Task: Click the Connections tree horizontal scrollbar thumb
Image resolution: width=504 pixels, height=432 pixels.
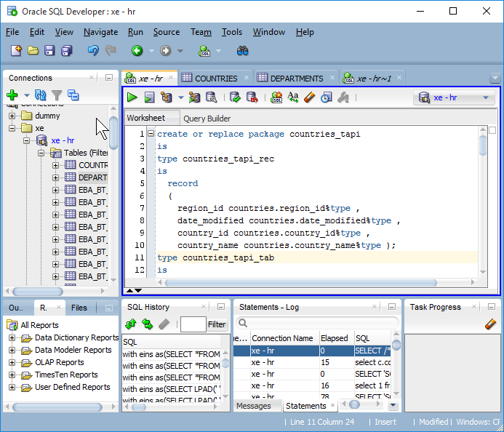Action: click(x=38, y=292)
